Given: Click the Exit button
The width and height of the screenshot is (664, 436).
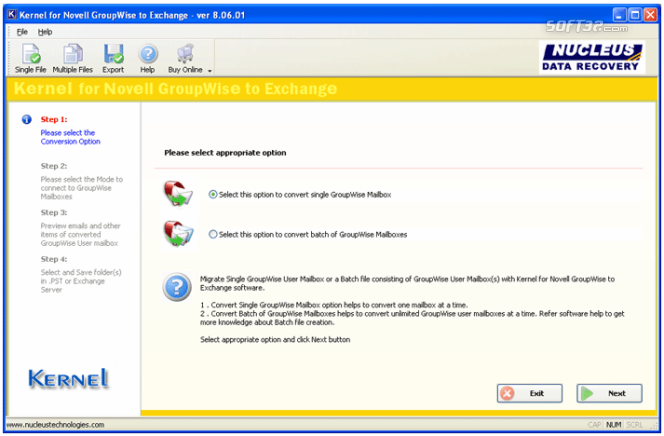Looking at the screenshot, I should 530,393.
